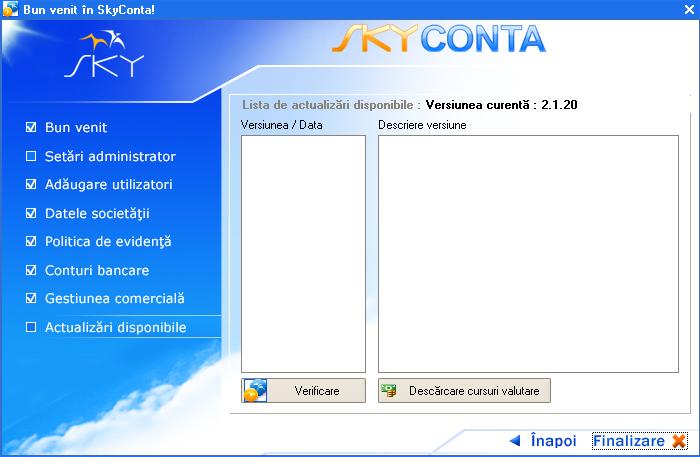
Task: Open the Bun venit wizard step
Action: pyautogui.click(x=76, y=128)
